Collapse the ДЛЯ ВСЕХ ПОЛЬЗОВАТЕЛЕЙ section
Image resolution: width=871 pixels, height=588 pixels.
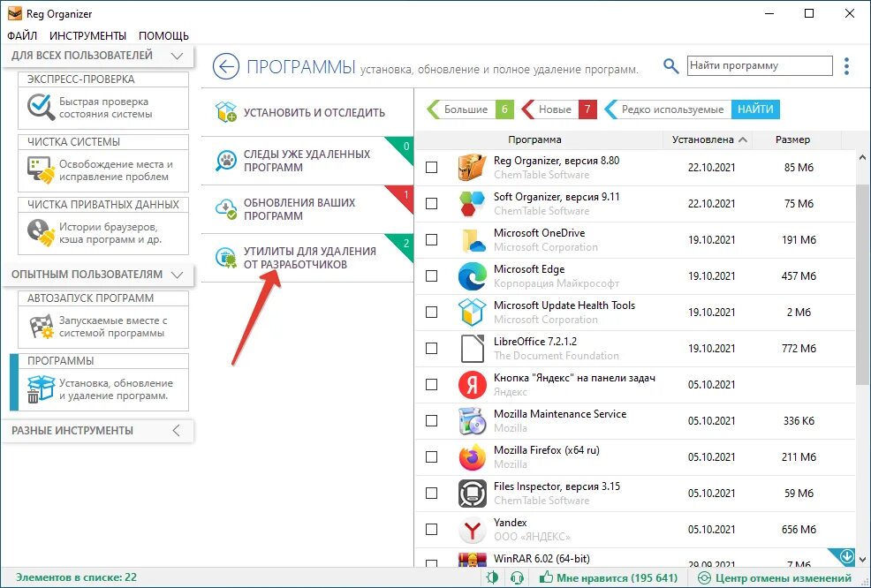click(178, 56)
